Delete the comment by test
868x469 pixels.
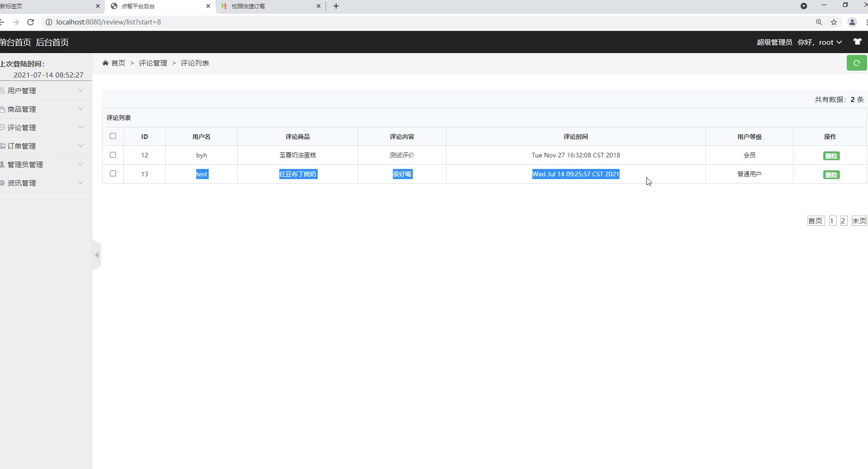coord(831,174)
